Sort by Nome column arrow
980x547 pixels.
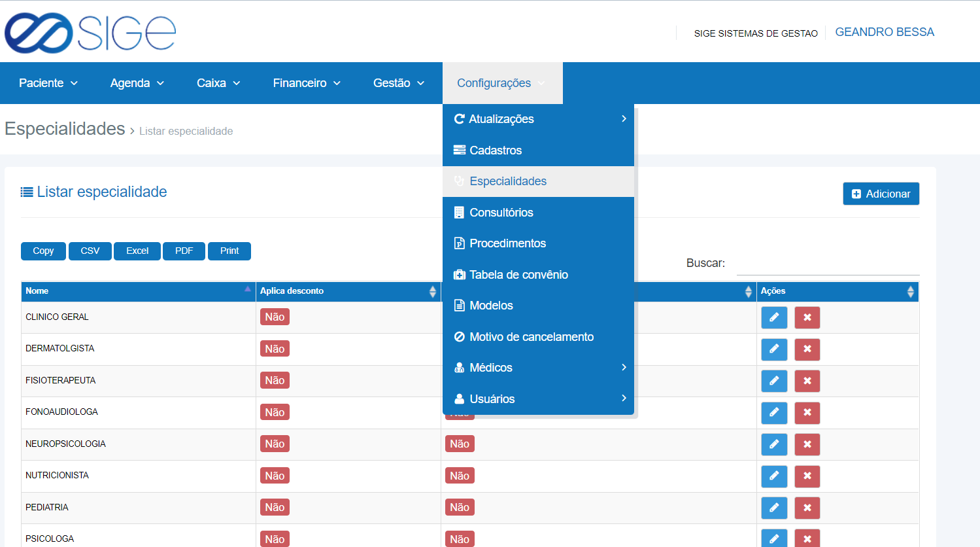(x=248, y=289)
